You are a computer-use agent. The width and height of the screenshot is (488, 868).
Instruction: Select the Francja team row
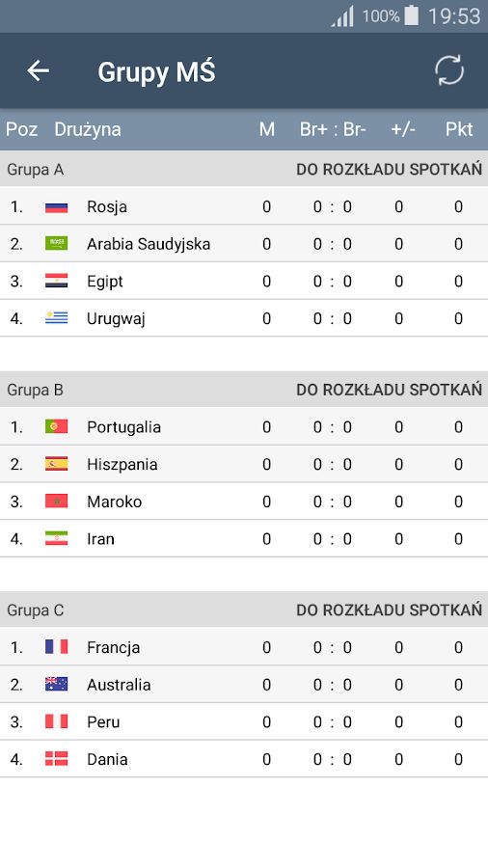(244, 647)
